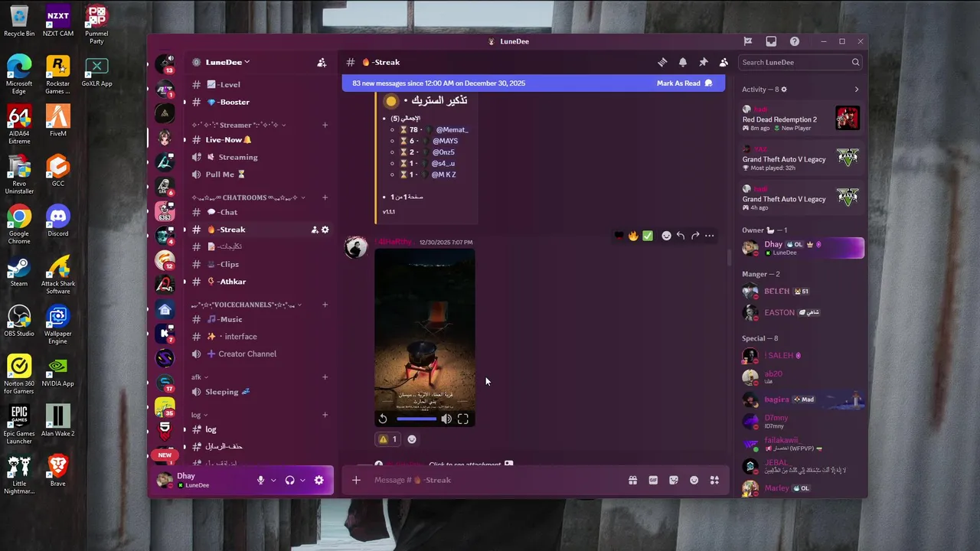Collapse the log category
The height and width of the screenshot is (551, 980).
(x=199, y=415)
